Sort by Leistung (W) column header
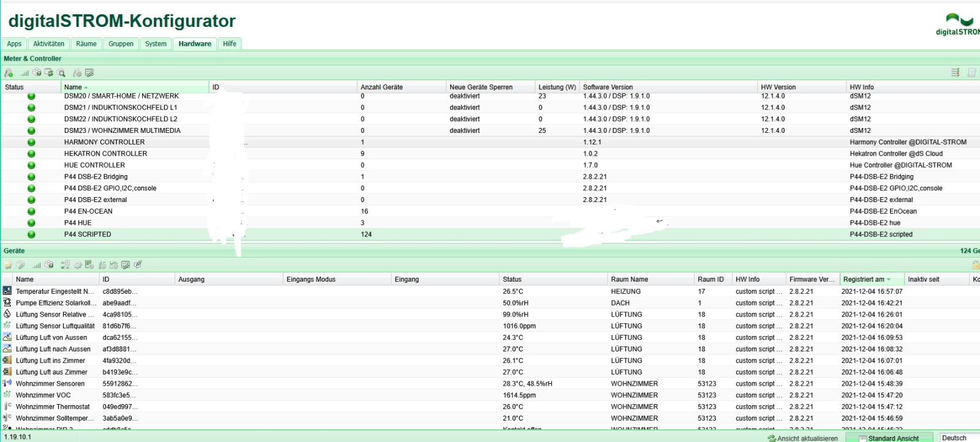 557,87
